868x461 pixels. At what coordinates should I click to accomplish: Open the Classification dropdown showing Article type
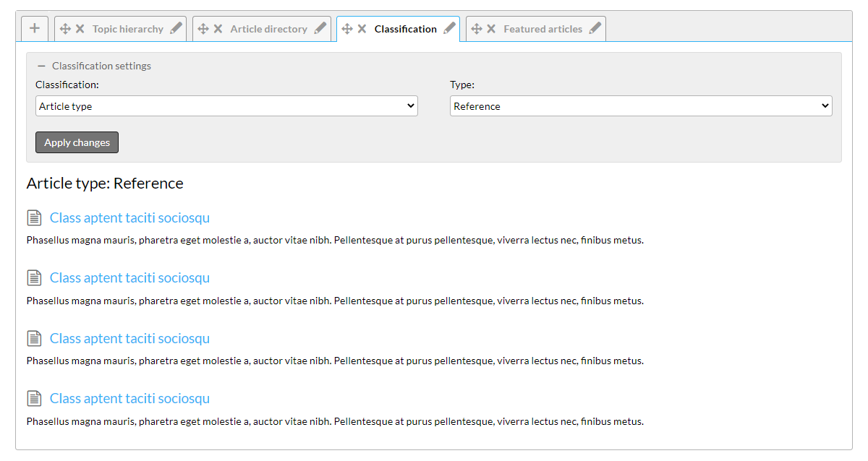[226, 106]
